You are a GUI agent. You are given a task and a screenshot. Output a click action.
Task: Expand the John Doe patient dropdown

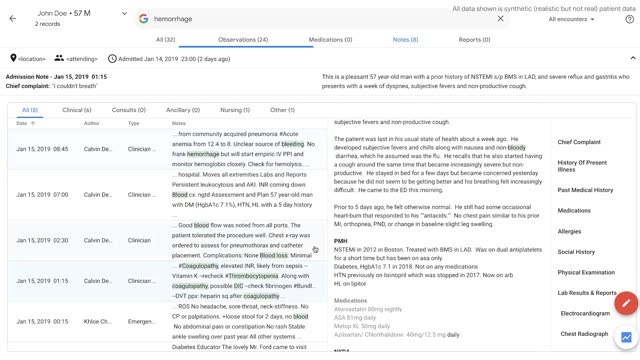pos(124,13)
